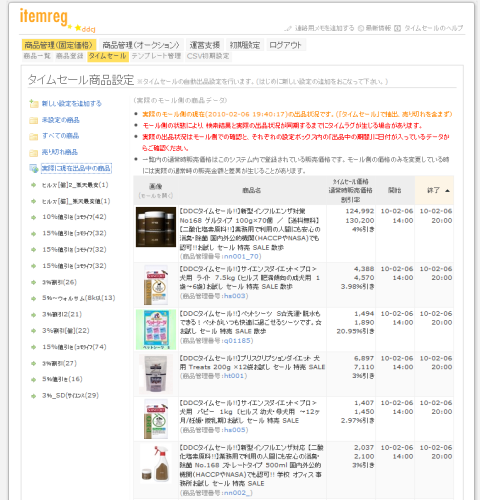Select the time sale sub-tab

(107, 56)
